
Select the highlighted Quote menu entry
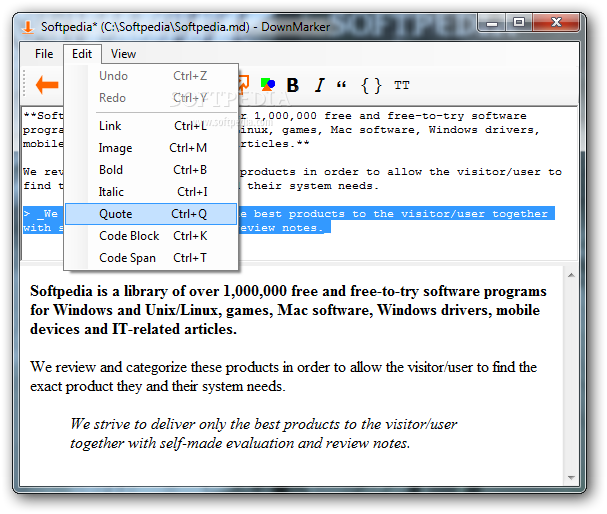pyautogui.click(x=151, y=214)
